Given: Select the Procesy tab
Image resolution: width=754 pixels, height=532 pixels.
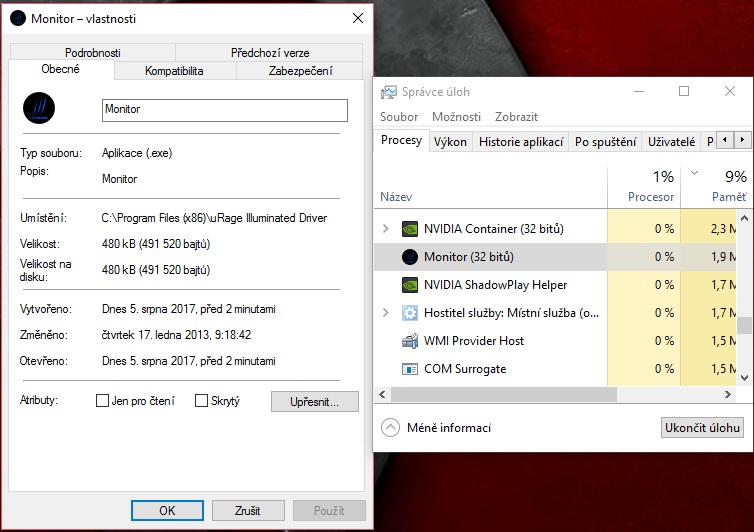Looking at the screenshot, I should [401, 140].
